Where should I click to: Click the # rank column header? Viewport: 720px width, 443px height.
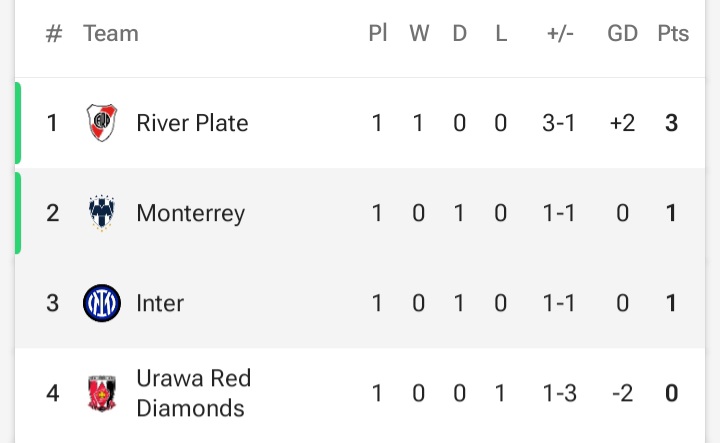54,34
